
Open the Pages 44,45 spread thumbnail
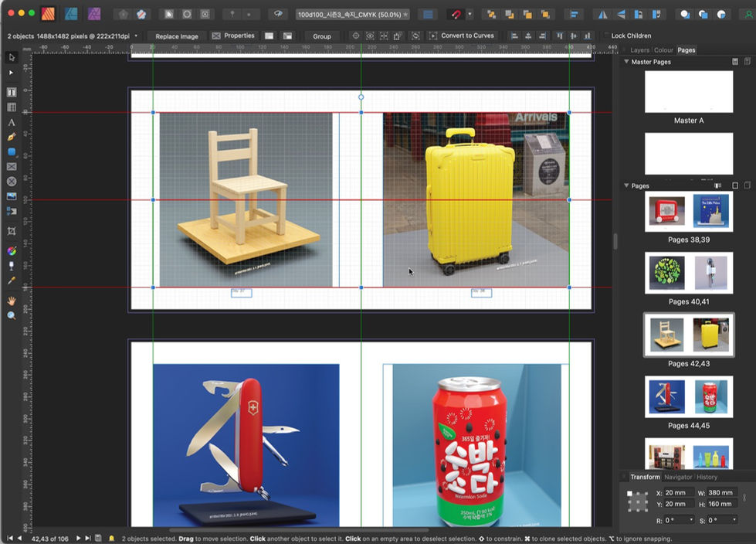(689, 397)
